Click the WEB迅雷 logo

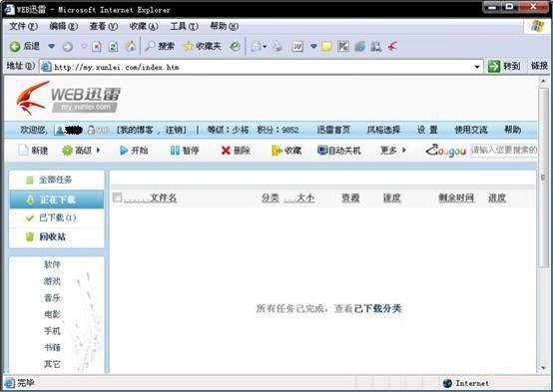tap(69, 98)
